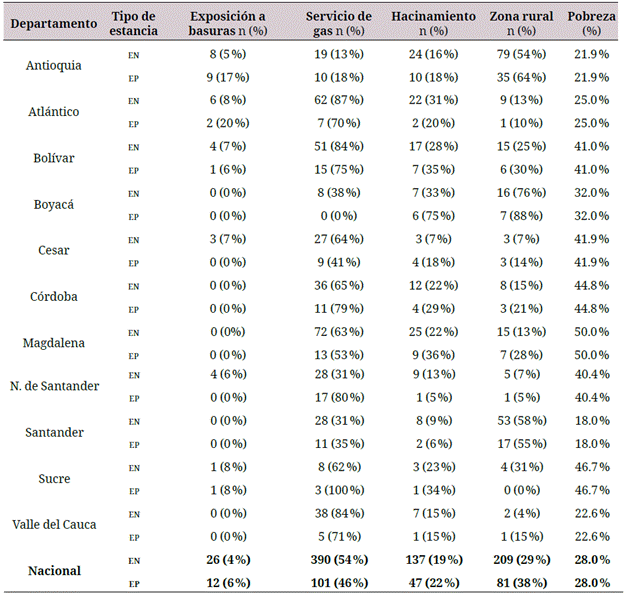Image resolution: width=624 pixels, height=597 pixels.
Task: Click the Tipo de estancia header
Action: [135, 23]
